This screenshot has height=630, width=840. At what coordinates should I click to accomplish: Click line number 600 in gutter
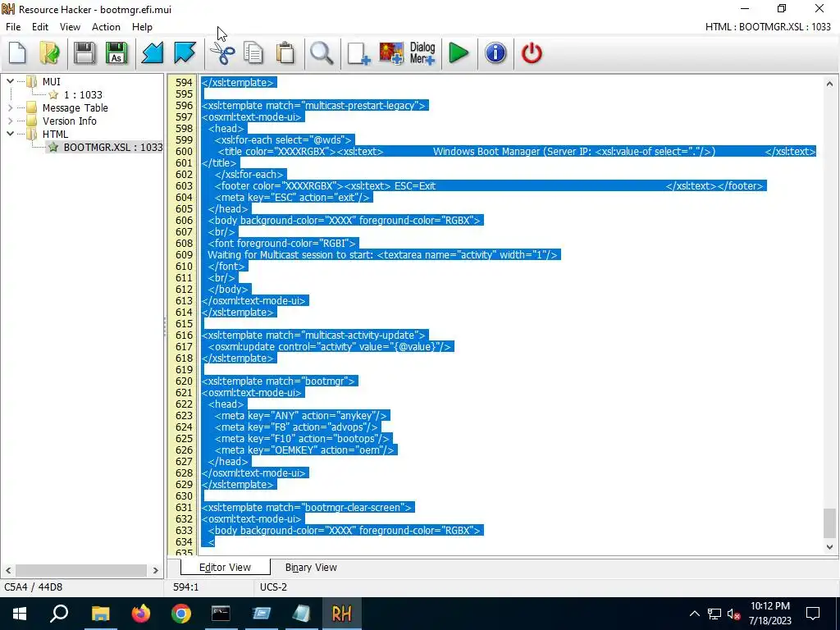[184, 152]
